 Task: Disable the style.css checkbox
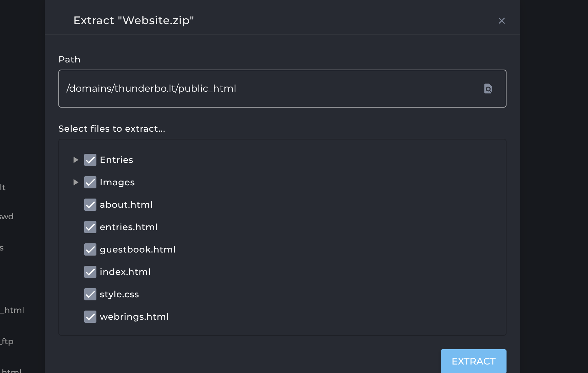tap(90, 294)
